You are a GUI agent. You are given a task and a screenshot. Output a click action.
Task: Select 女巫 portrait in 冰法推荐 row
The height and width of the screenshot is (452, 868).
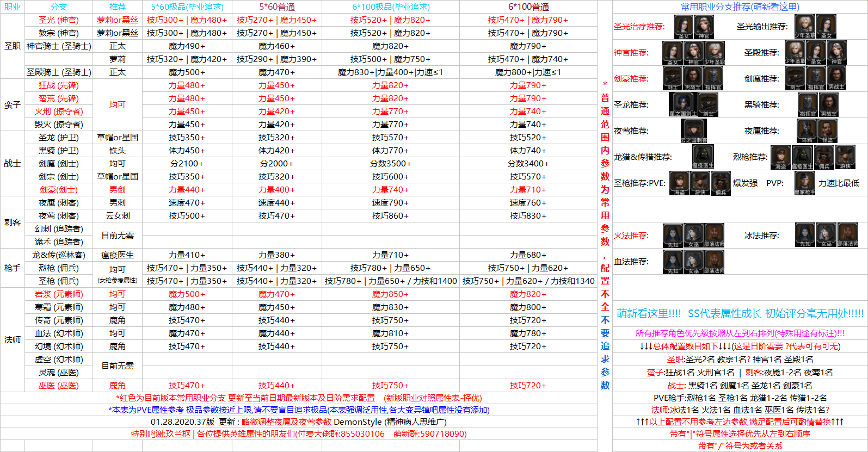pos(826,236)
